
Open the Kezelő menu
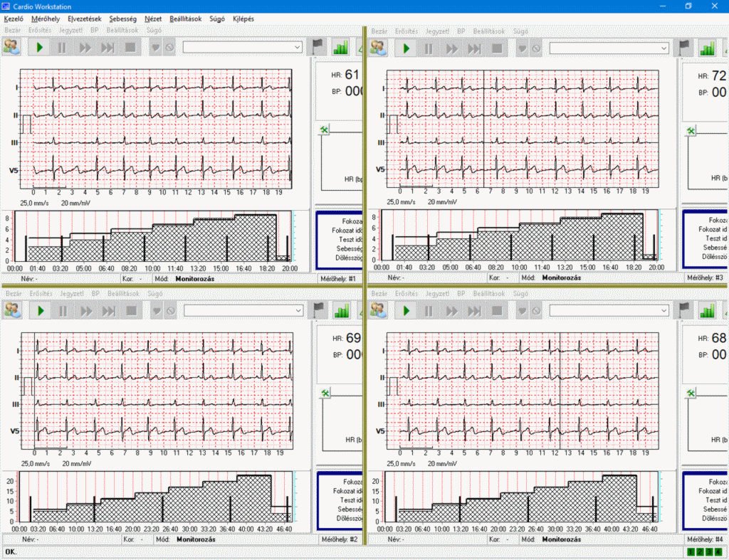[x=14, y=19]
